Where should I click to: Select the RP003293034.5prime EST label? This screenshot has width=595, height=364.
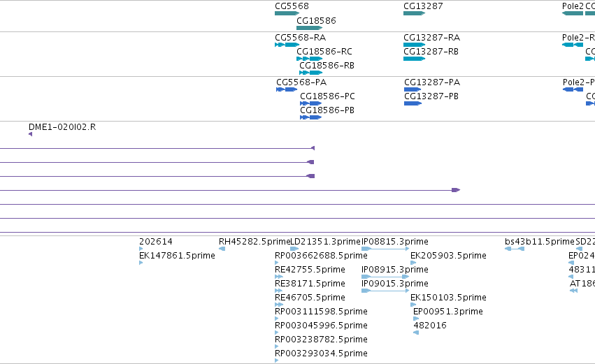click(x=321, y=354)
